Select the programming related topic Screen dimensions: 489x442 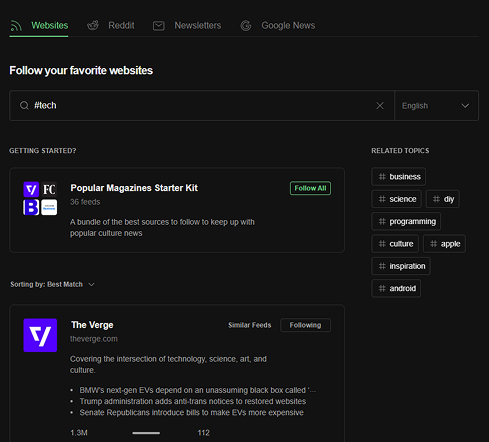(406, 221)
